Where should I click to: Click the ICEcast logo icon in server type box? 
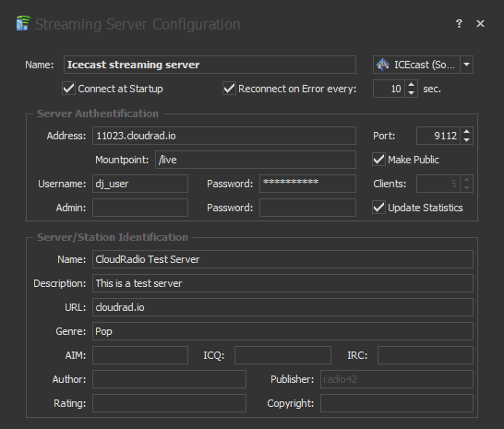tap(383, 65)
